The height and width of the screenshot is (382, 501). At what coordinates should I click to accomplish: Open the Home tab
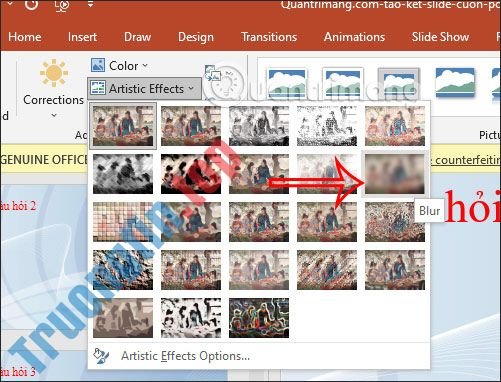(25, 37)
